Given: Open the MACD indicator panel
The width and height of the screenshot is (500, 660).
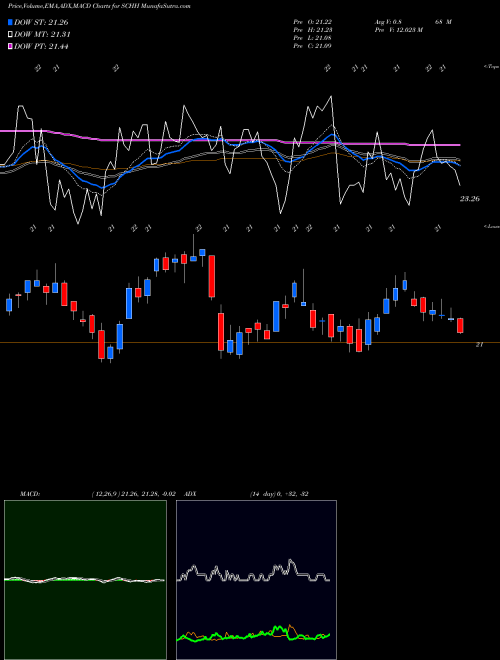Looking at the screenshot, I should (85, 580).
